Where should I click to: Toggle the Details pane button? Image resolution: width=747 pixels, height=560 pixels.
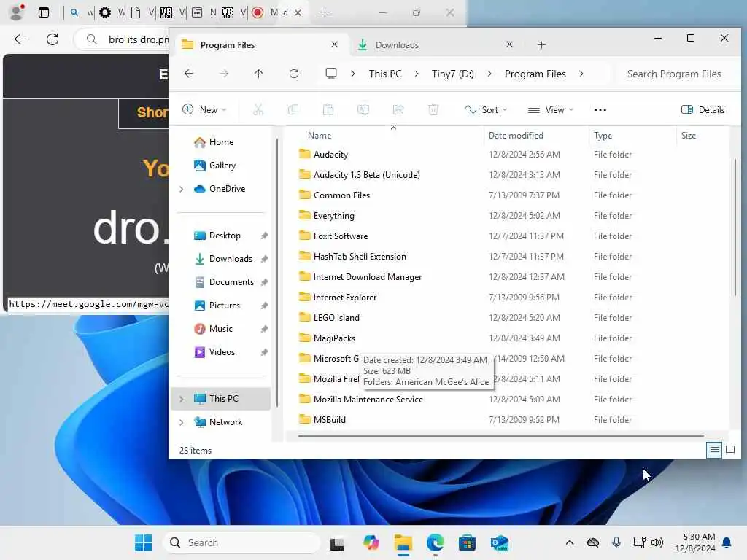(x=703, y=110)
